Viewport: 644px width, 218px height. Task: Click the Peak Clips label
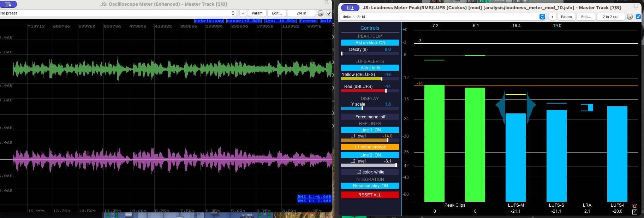coord(455,205)
